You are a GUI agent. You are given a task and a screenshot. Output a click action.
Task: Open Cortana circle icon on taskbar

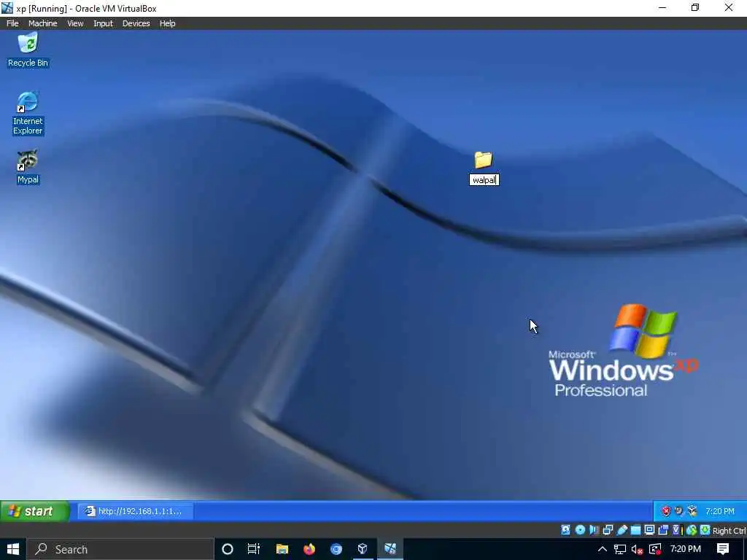tap(228, 549)
